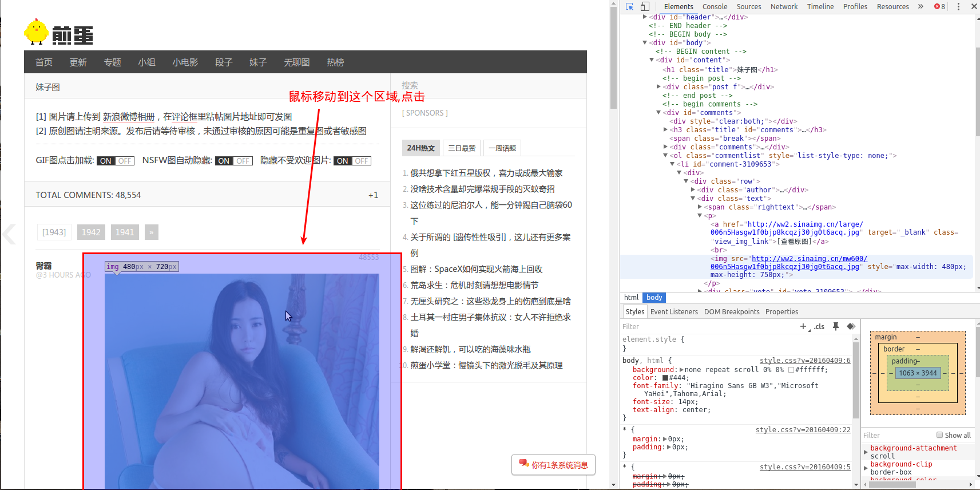Click the yellow chick site logo
This screenshot has width=980, height=490.
[37, 32]
